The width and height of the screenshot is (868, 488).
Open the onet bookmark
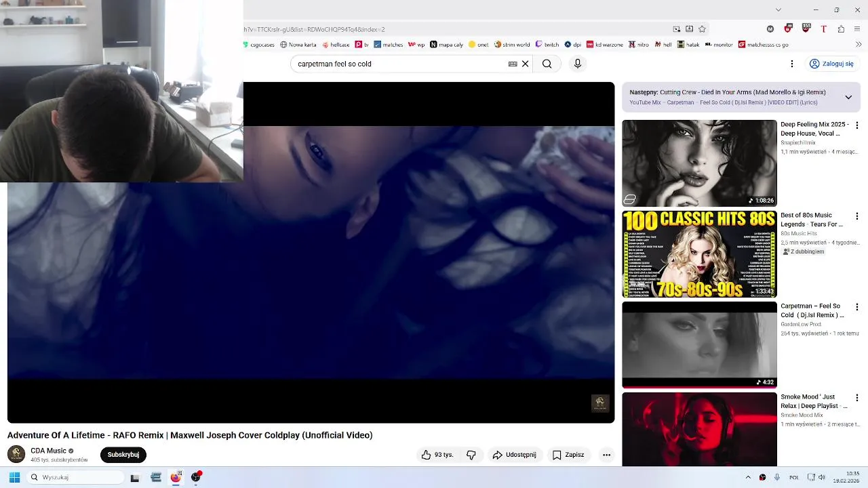click(478, 45)
